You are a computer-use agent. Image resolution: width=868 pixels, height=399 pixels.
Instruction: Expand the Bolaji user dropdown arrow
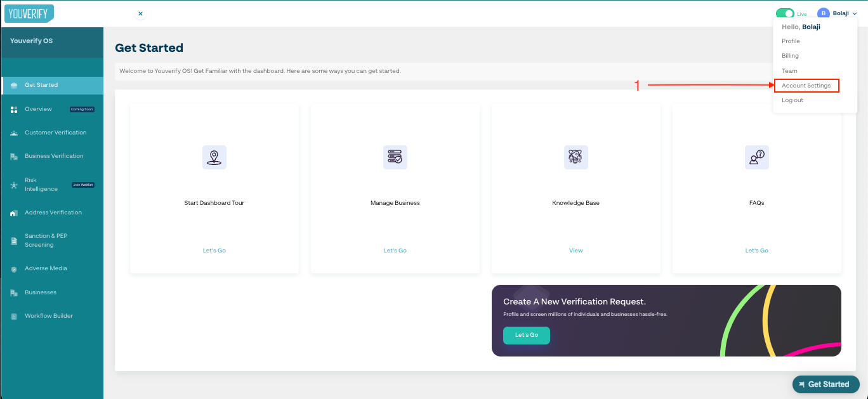click(x=855, y=13)
